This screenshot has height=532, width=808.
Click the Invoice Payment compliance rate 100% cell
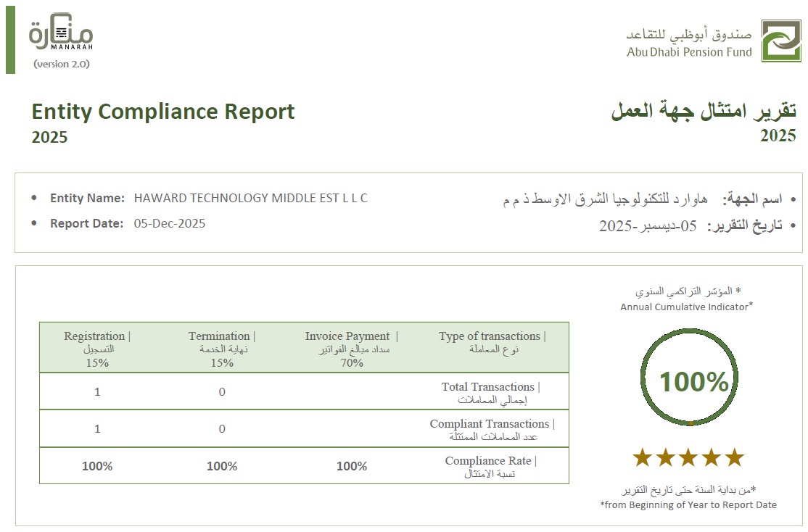(x=352, y=466)
